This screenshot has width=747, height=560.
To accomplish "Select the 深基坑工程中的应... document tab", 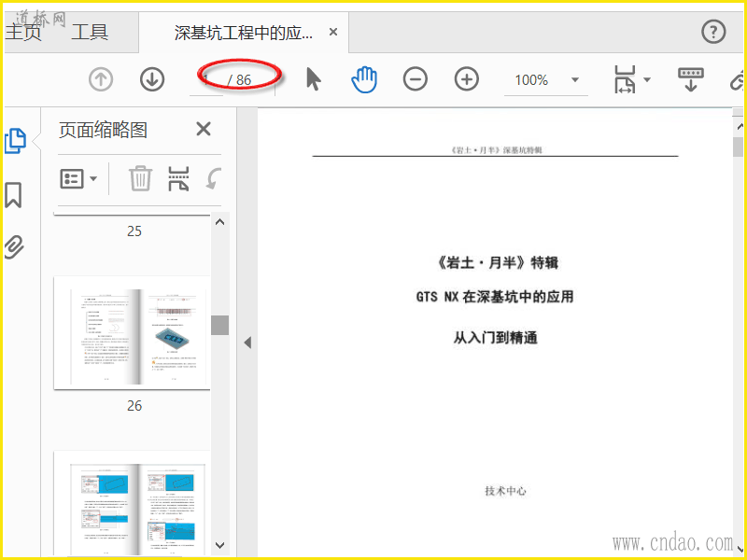I will point(243,33).
